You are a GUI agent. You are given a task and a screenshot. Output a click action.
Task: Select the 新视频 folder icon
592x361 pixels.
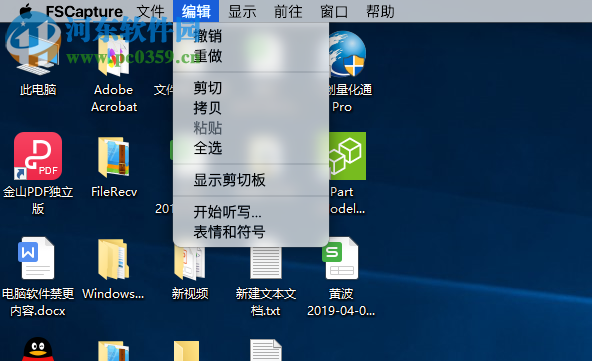coord(190,264)
